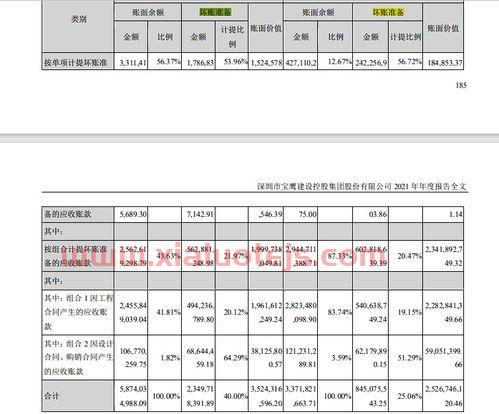Click the 53.96% cell
The width and height of the screenshot is (499, 414).
point(232,61)
